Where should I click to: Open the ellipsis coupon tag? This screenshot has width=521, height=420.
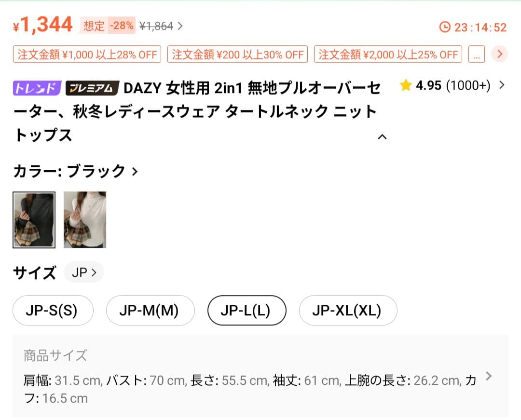[477, 54]
